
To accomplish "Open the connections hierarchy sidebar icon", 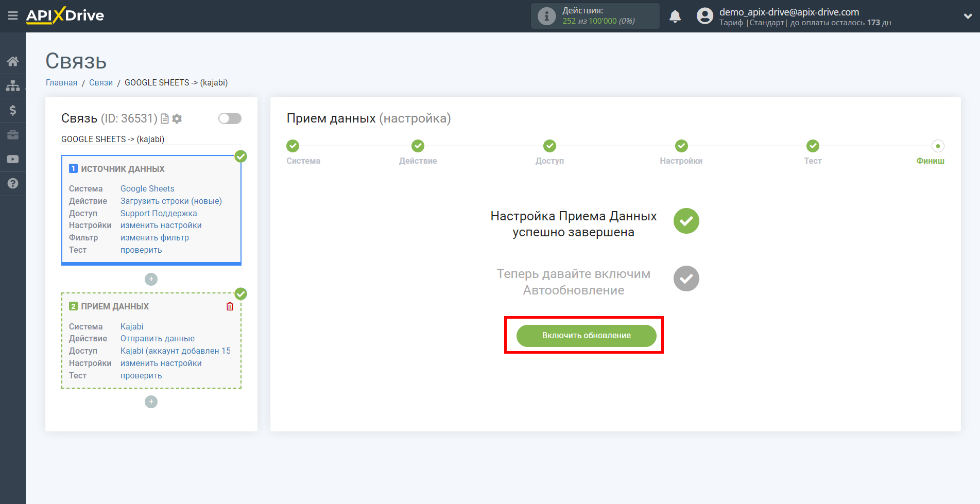I will click(x=13, y=85).
